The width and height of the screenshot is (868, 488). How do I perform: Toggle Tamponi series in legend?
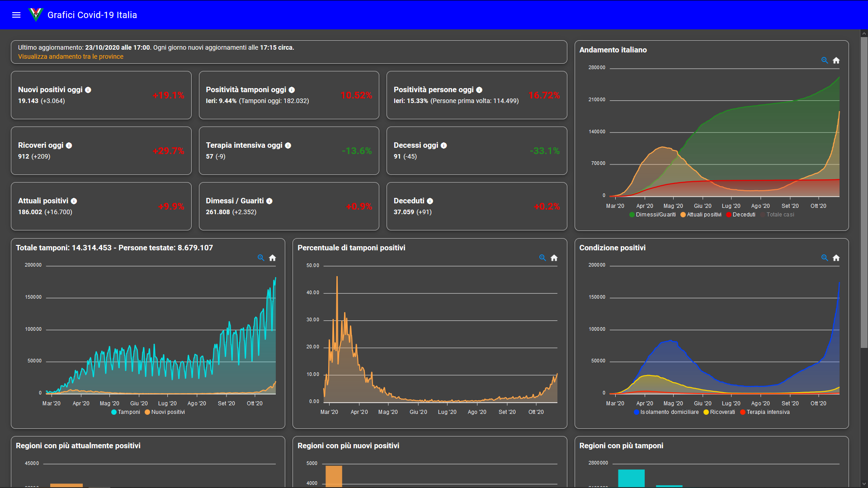pos(128,412)
